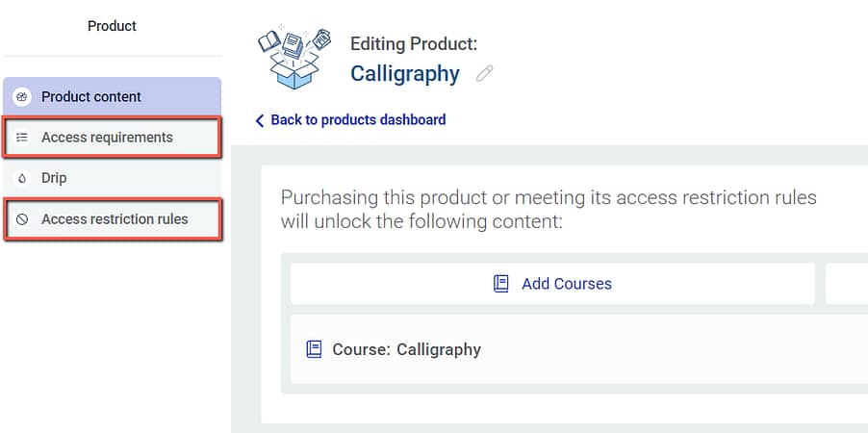Click the Drip droplet icon
Image resolution: width=868 pixels, height=433 pixels.
coord(22,179)
